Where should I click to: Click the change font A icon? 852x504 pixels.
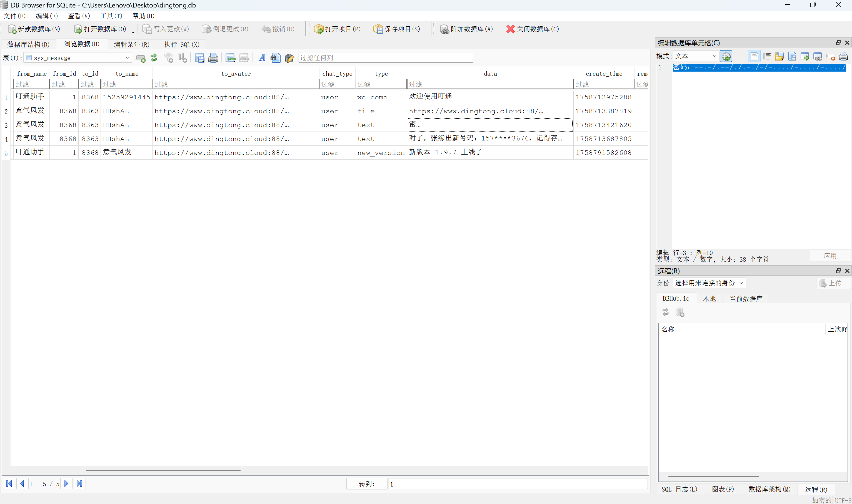tap(262, 58)
